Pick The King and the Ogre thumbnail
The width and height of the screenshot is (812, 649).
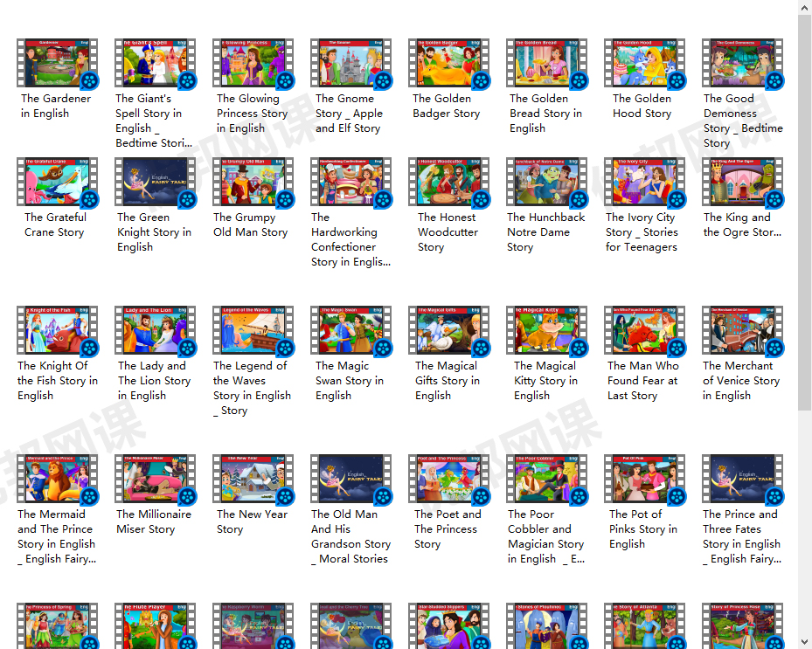(x=742, y=182)
